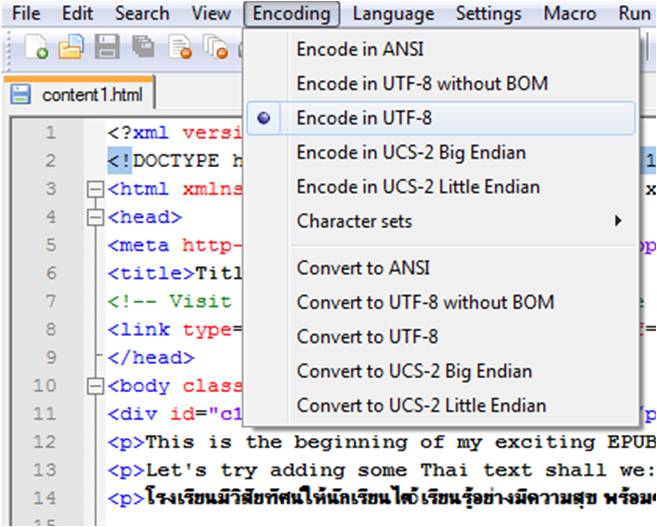The image size is (657, 527).
Task: Click the DOCTYPE text on line 2
Action: (176, 161)
